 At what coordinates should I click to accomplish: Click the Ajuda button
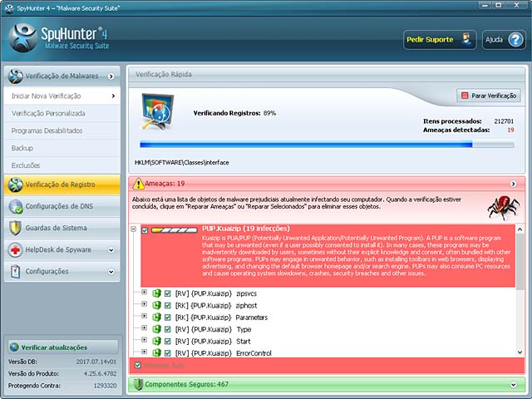504,40
